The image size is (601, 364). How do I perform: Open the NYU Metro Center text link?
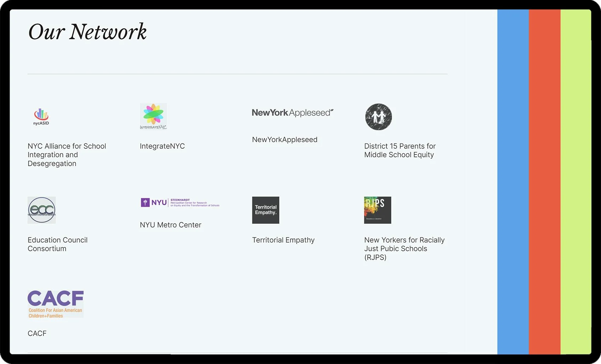click(170, 225)
